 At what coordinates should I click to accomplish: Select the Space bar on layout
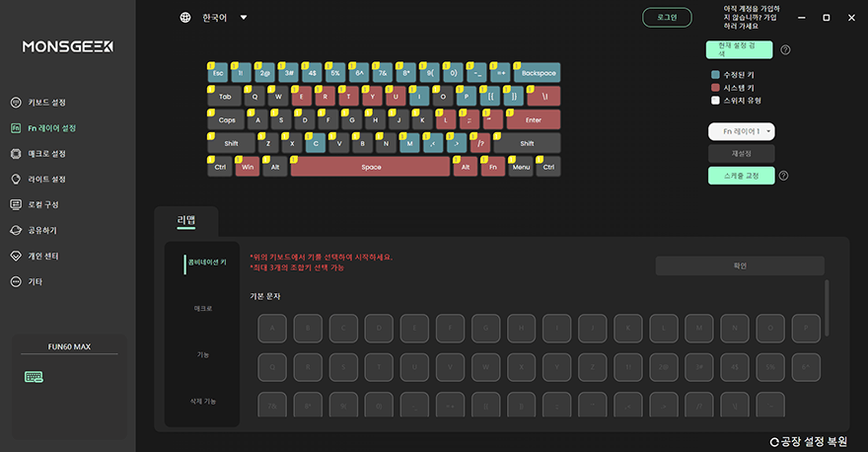click(370, 167)
